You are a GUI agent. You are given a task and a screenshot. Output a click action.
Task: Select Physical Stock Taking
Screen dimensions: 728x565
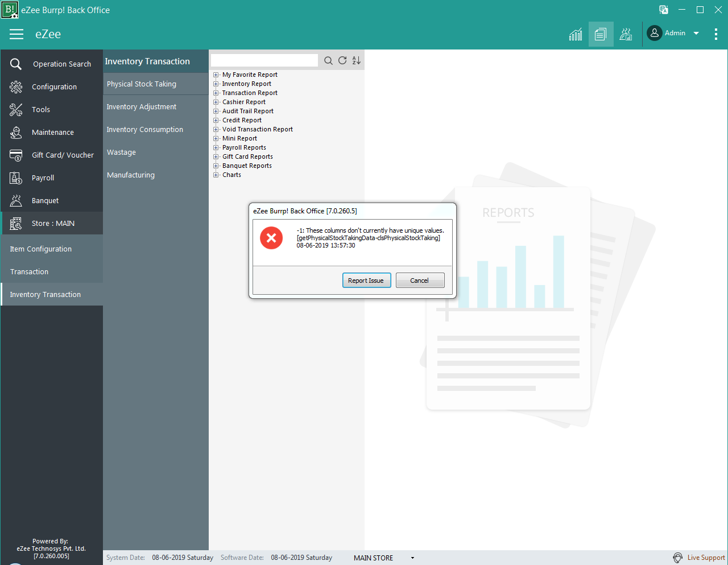[156, 84]
